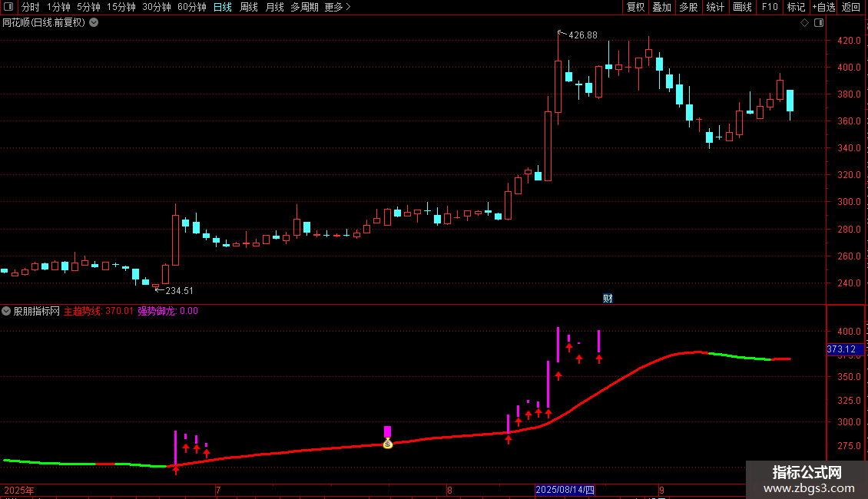
Task: Click the 420.0 price axis label
Action: [849, 41]
